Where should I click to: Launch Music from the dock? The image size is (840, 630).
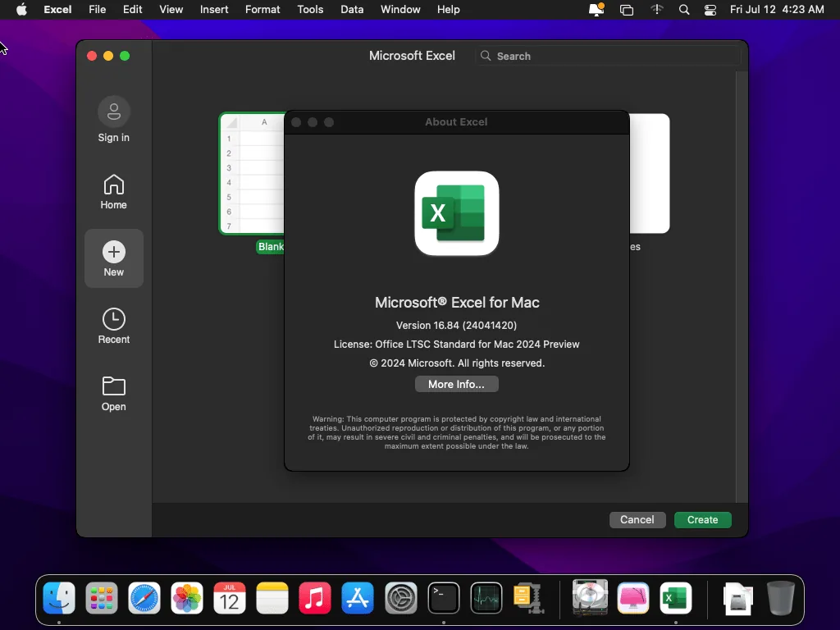(x=315, y=598)
